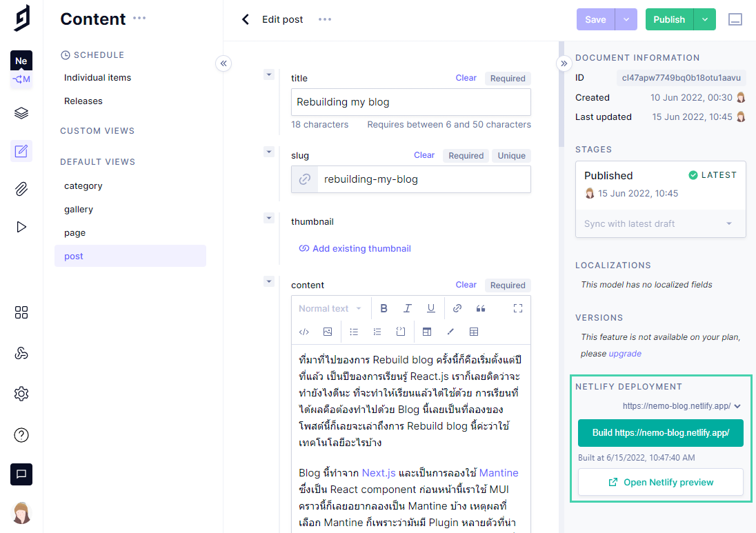The height and width of the screenshot is (533, 756).
Task: Click inside the title input field
Action: click(410, 101)
